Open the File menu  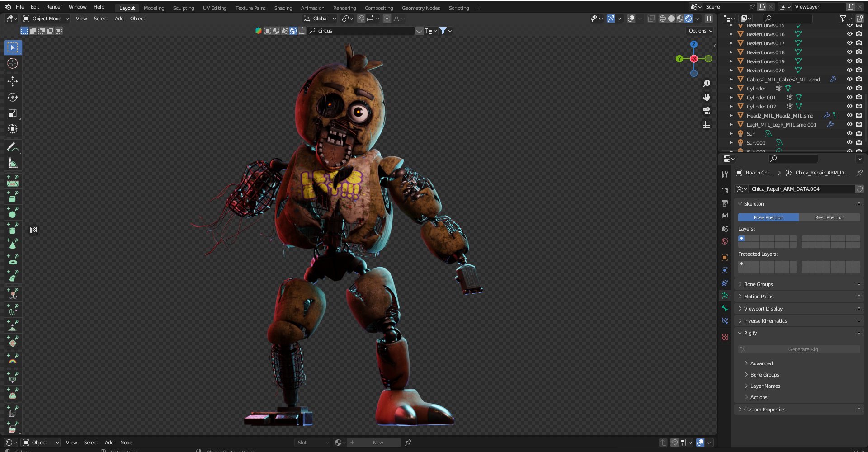(x=20, y=7)
